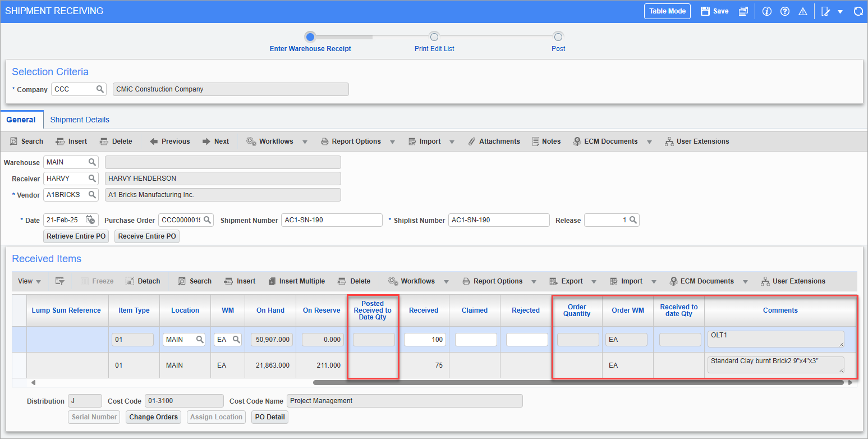This screenshot has height=439, width=868.
Task: Switch to the Shipment Details tab
Action: point(80,120)
